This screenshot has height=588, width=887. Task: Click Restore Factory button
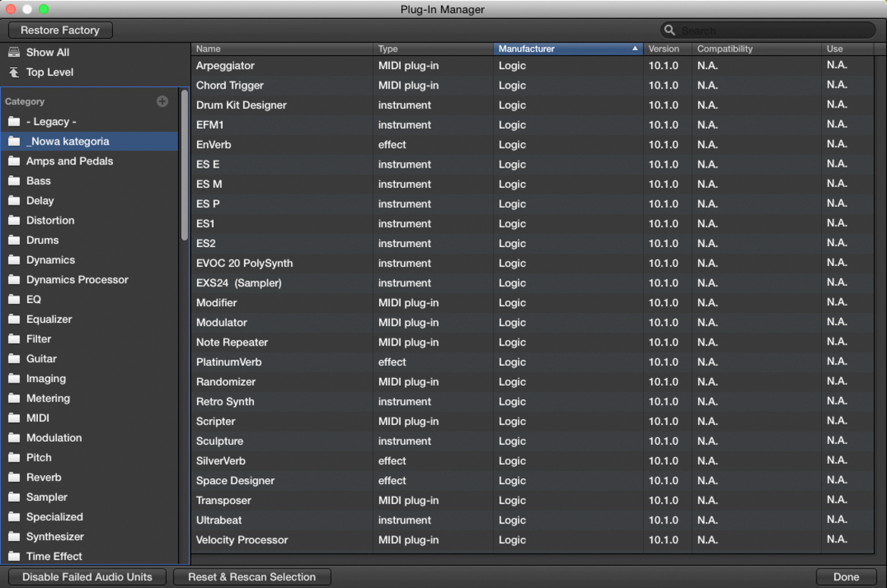click(x=60, y=30)
